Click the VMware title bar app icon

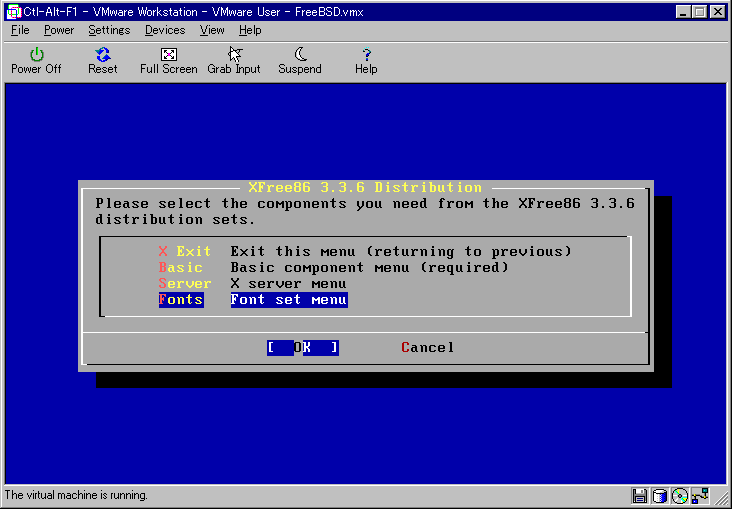(14, 12)
